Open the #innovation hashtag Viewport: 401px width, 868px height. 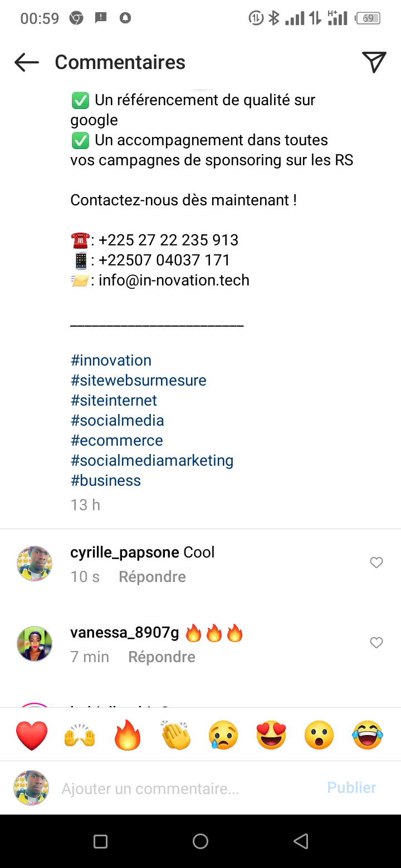click(111, 361)
